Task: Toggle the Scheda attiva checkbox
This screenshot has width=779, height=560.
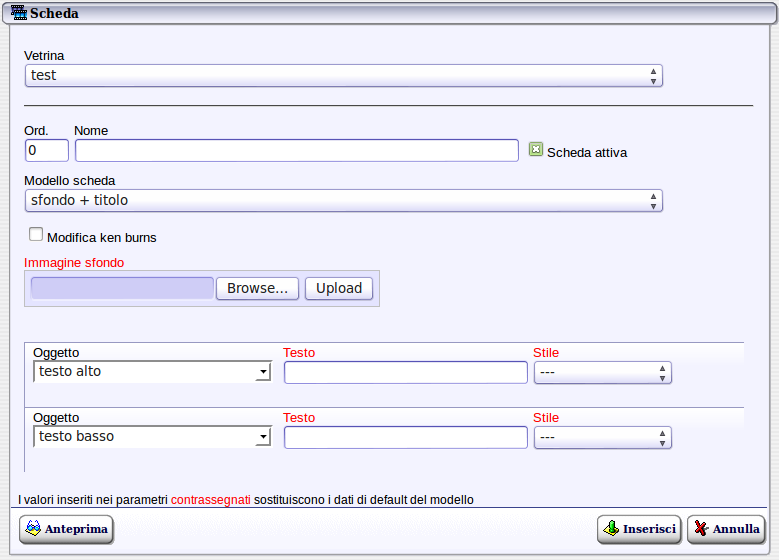Action: click(536, 150)
